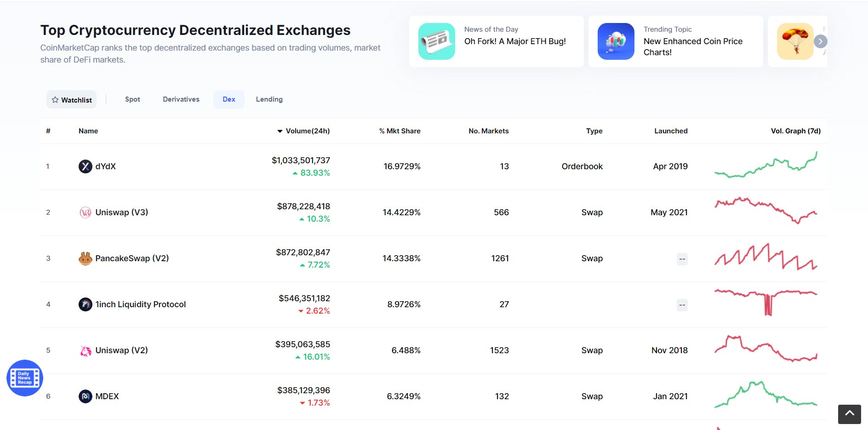Click the 83.93% volume change for dYdX
Screen dimensions: 868x430
[311, 173]
